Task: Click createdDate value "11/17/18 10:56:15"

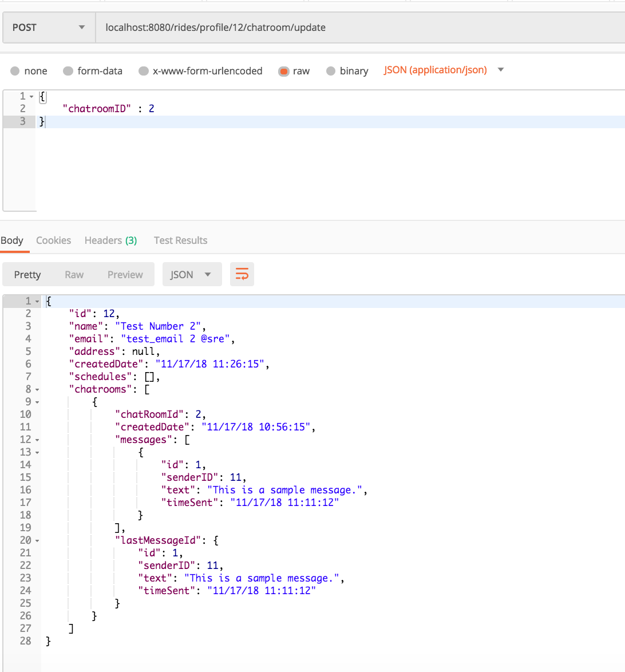Action: pyautogui.click(x=256, y=427)
